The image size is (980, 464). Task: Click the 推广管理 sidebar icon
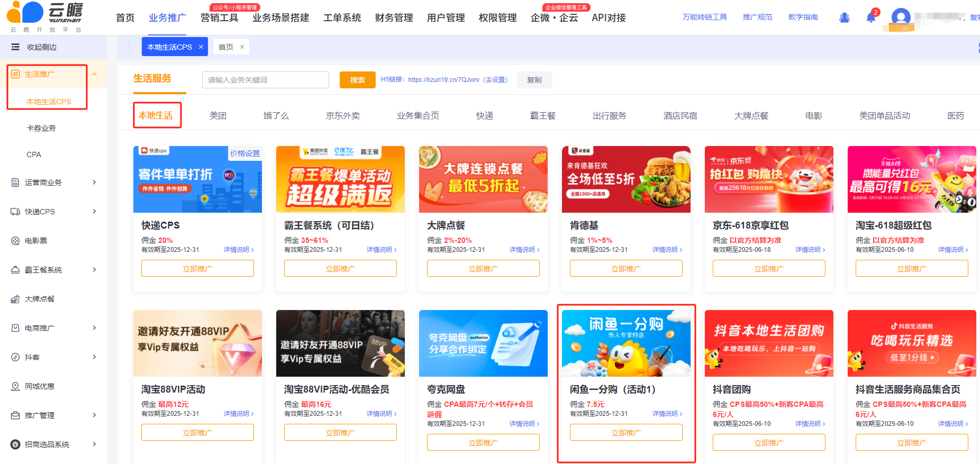point(15,415)
